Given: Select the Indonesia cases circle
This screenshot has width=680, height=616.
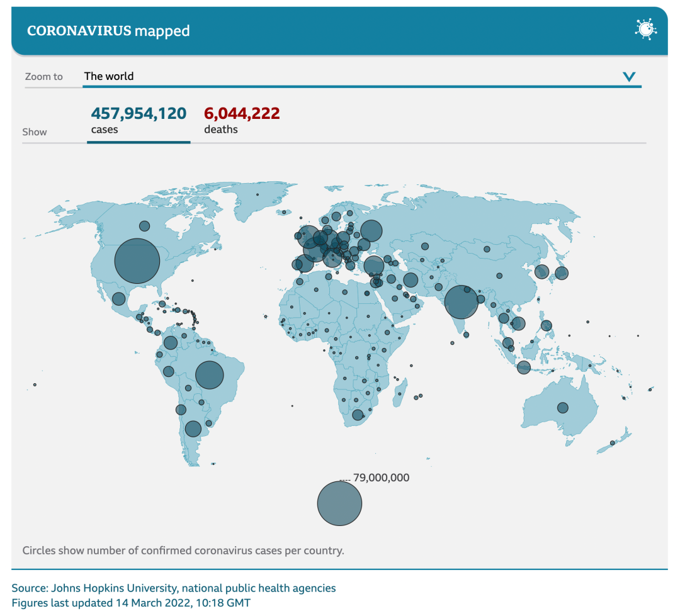Looking at the screenshot, I should [x=524, y=367].
